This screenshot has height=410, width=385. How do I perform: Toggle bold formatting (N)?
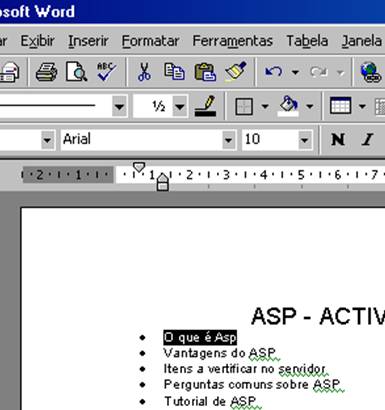tap(338, 139)
